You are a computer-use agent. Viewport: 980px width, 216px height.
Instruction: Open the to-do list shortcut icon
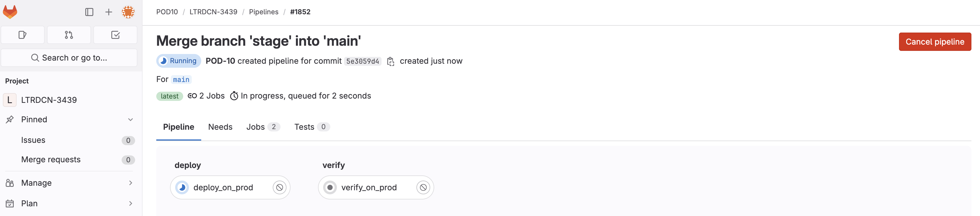pyautogui.click(x=115, y=35)
